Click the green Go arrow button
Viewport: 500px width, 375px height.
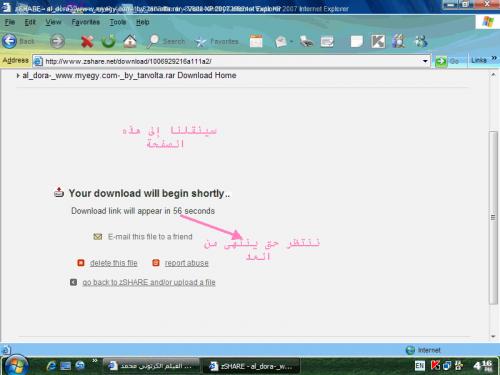pos(441,61)
